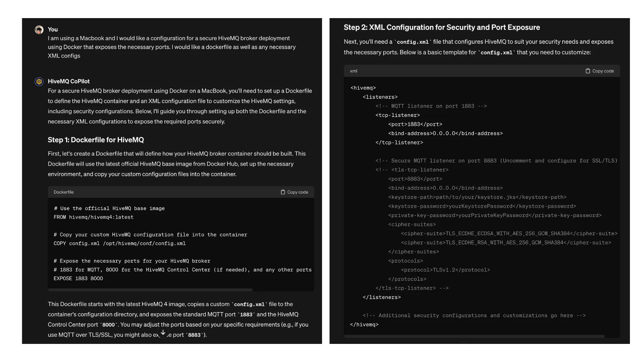Scroll down in the left chat panel
Screen dimensions: 644x362
[163, 333]
